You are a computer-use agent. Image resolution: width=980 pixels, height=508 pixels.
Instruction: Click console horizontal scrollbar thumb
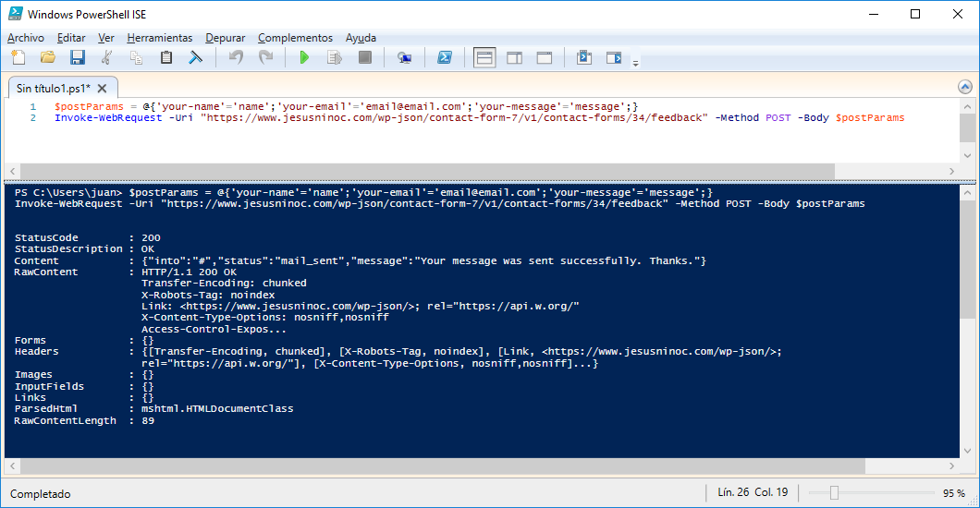pos(443,466)
